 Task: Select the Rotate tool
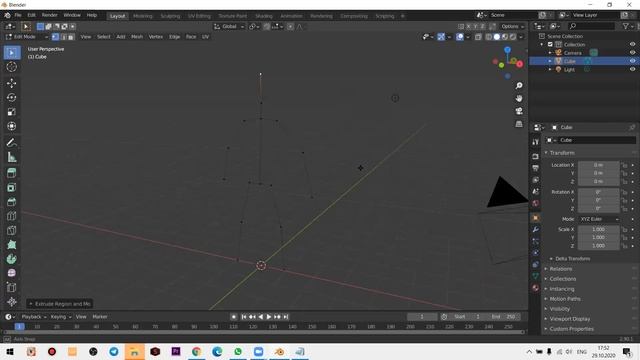pyautogui.click(x=12, y=98)
